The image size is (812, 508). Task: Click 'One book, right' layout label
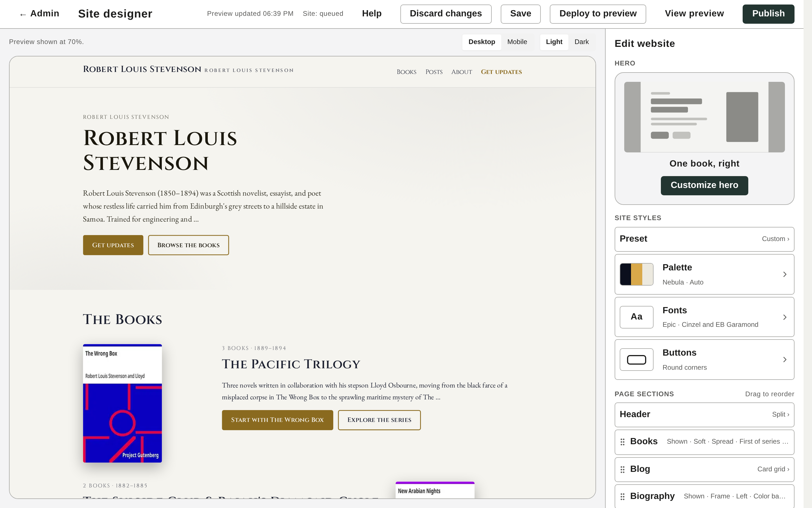pyautogui.click(x=704, y=164)
